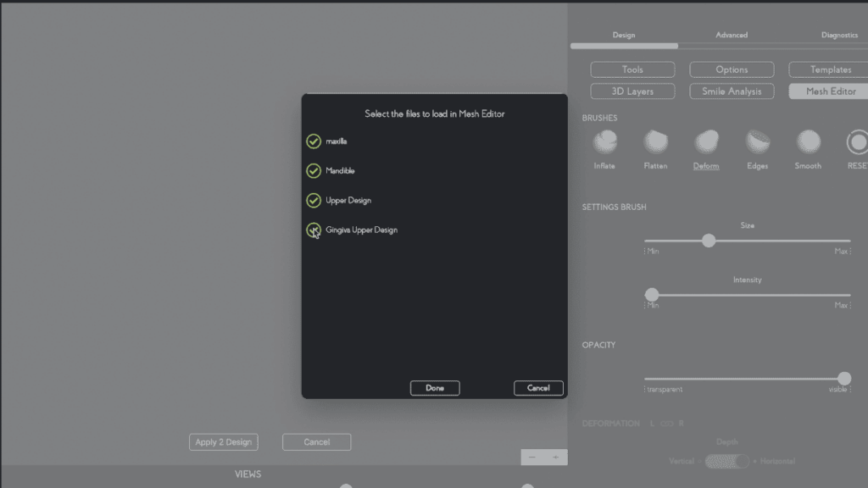This screenshot has width=868, height=488.
Task: Select the Flatten brush
Action: [x=655, y=142]
